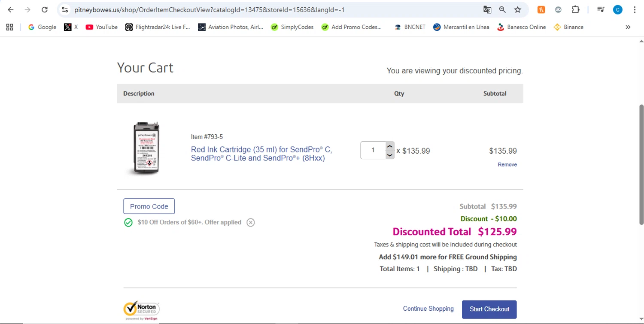Decrease quantity with the down arrow
The height and width of the screenshot is (324, 644).
click(390, 155)
